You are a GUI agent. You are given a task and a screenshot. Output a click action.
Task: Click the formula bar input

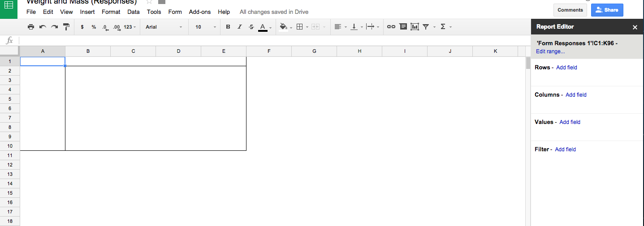274,41
